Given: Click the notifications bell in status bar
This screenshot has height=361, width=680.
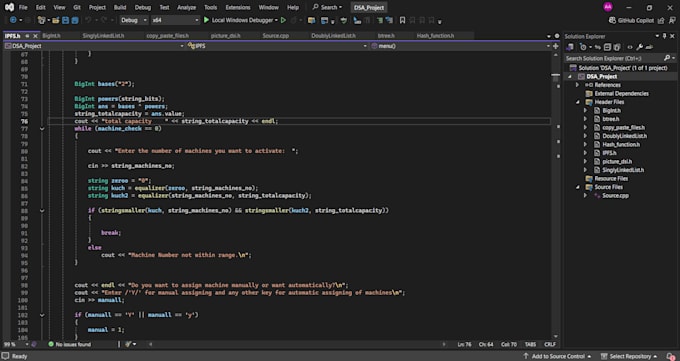Looking at the screenshot, I should click(671, 356).
